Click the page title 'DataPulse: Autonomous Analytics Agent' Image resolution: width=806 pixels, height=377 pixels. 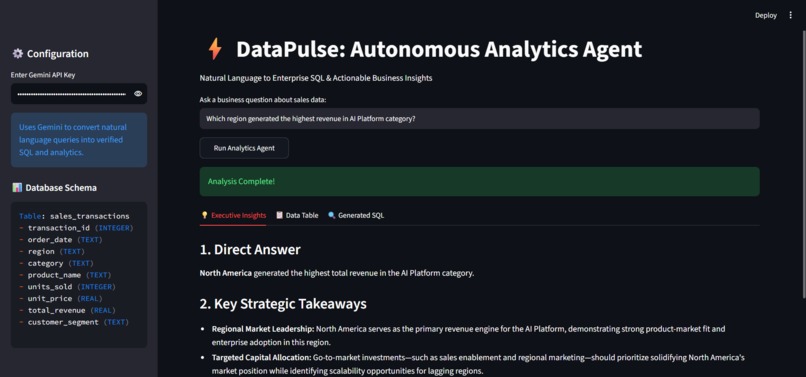point(439,49)
